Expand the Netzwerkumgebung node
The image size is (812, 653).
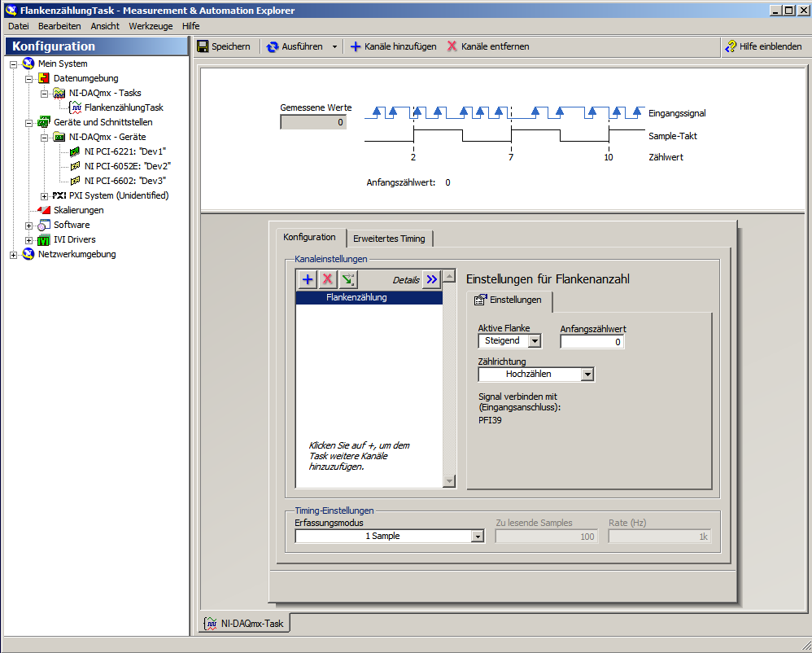14,255
